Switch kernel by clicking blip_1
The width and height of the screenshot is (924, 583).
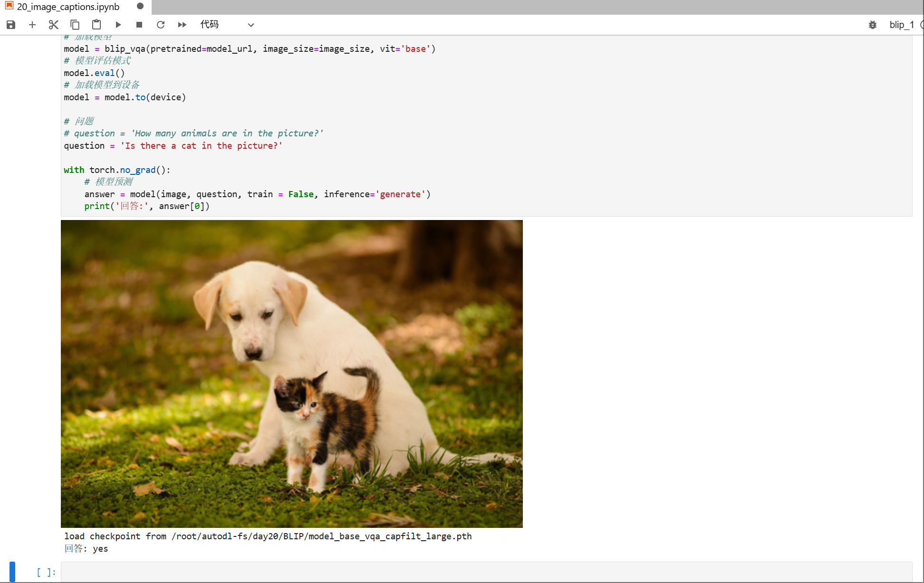coord(901,25)
